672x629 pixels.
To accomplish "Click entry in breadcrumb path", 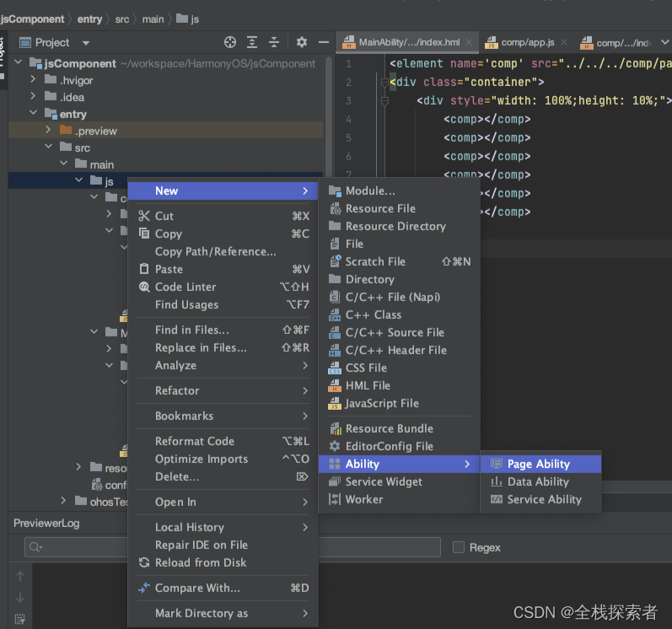I will click(x=89, y=19).
